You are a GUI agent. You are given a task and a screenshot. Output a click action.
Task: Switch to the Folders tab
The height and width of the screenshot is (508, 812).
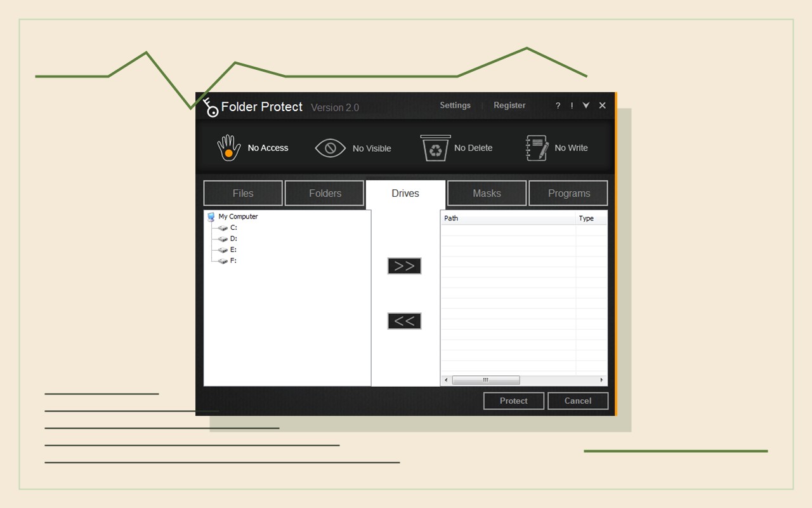click(325, 193)
